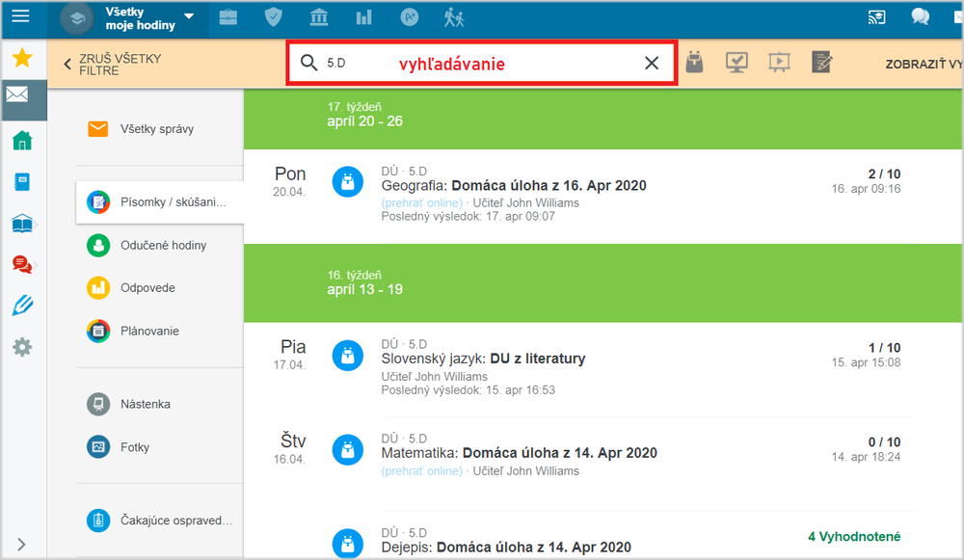Open the bank building icon in top bar
The image size is (964, 560).
[x=318, y=17]
